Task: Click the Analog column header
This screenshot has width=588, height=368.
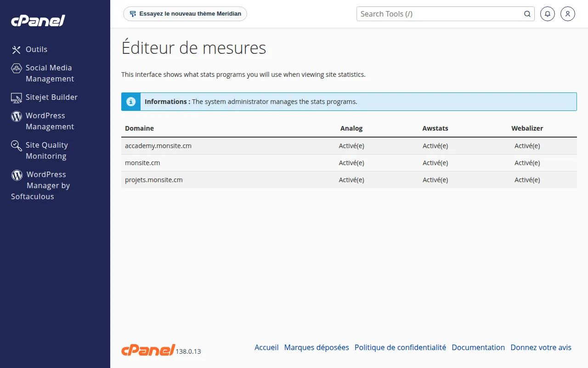Action: [x=351, y=128]
